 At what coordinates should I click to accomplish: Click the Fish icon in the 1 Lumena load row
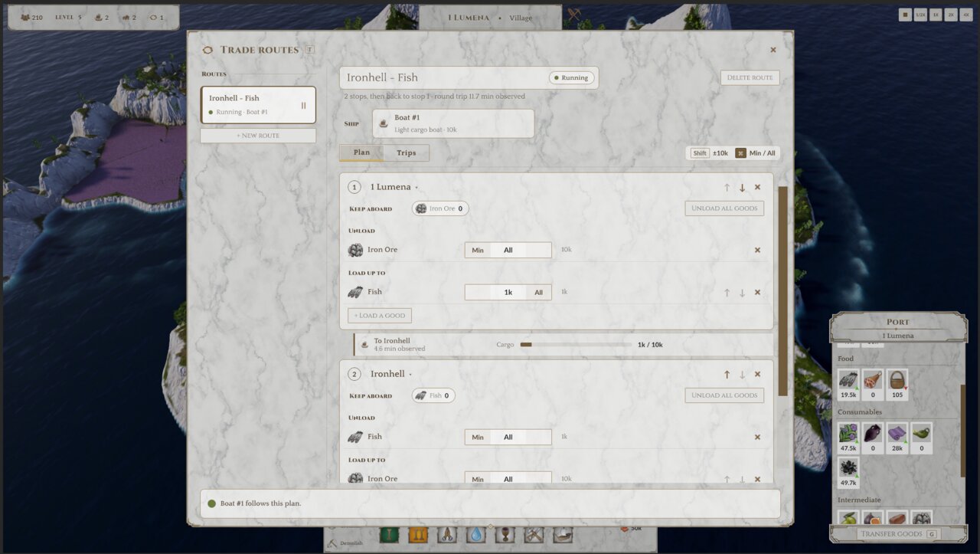355,292
